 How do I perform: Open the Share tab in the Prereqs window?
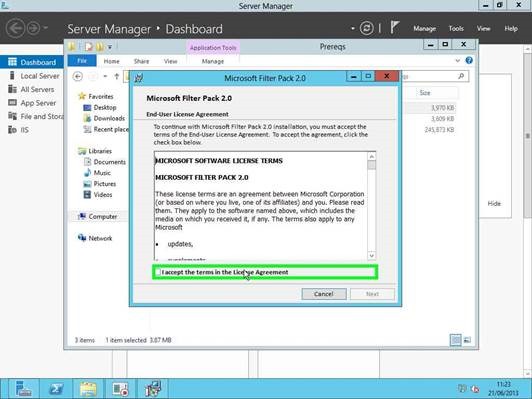(x=141, y=61)
